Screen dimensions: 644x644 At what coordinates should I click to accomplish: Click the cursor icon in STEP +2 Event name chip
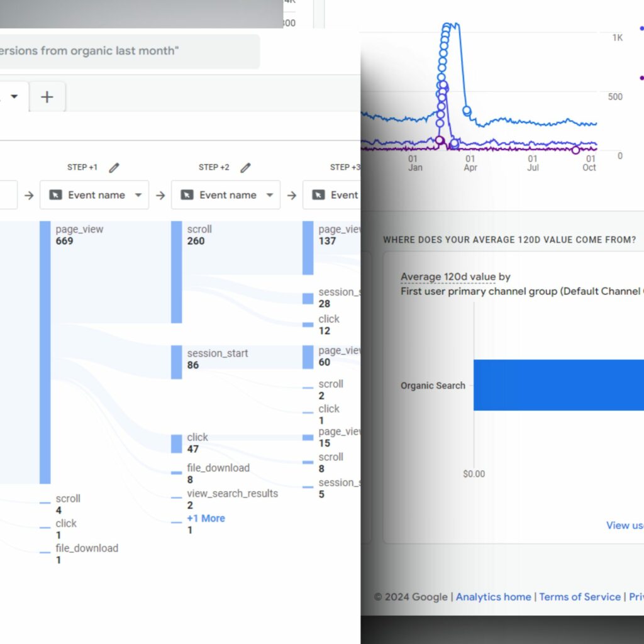pos(189,195)
